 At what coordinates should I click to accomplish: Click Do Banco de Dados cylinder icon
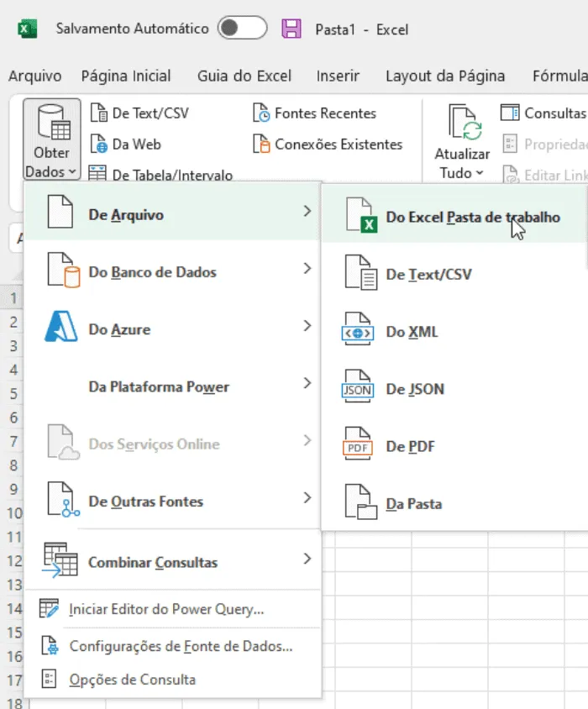click(63, 270)
